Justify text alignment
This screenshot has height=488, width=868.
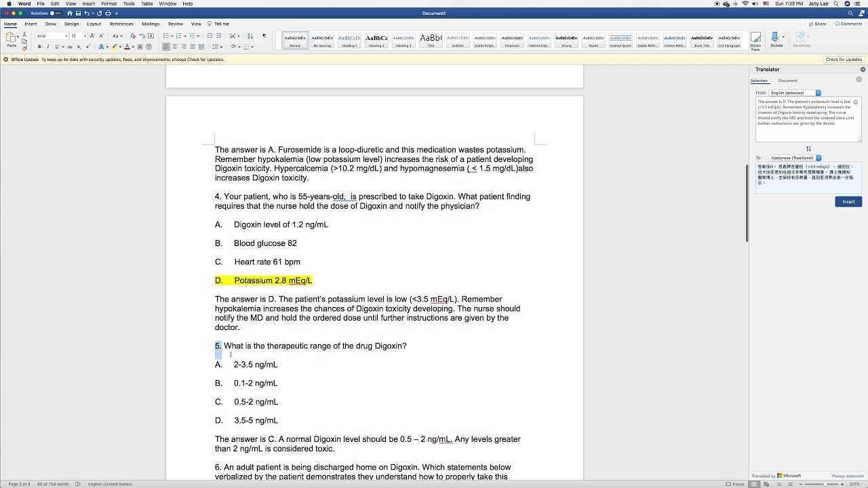[192, 47]
